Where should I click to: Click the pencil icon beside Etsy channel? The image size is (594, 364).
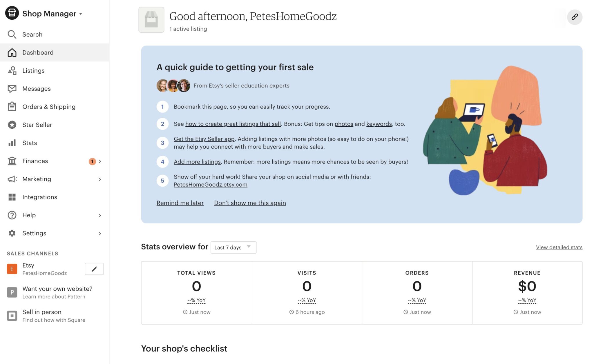(x=94, y=269)
